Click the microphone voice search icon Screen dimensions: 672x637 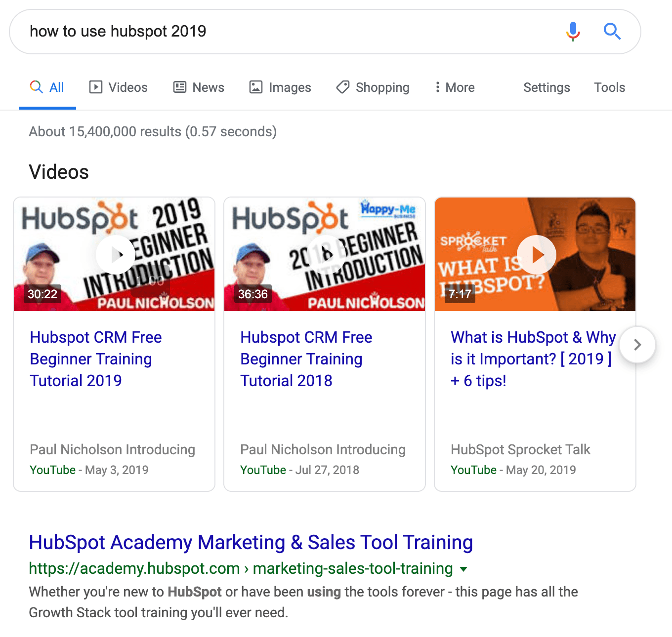(x=573, y=32)
